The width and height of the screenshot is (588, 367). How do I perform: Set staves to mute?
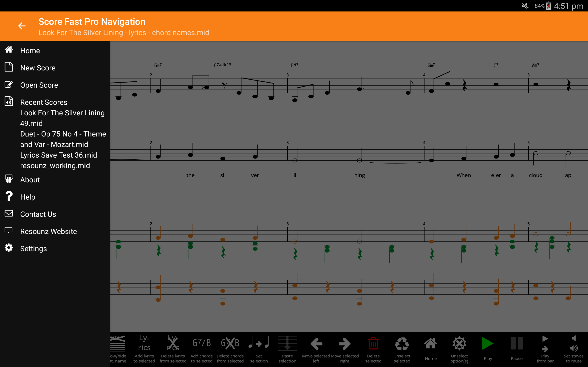point(574,348)
